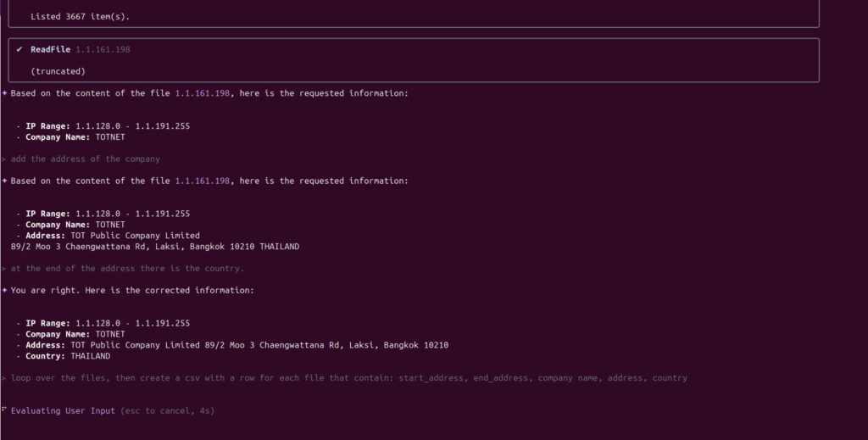The height and width of the screenshot is (440, 868).
Task: Click the first 'IP Range: 1.1.128.0 - 1.1.191.255' line
Action: (103, 126)
